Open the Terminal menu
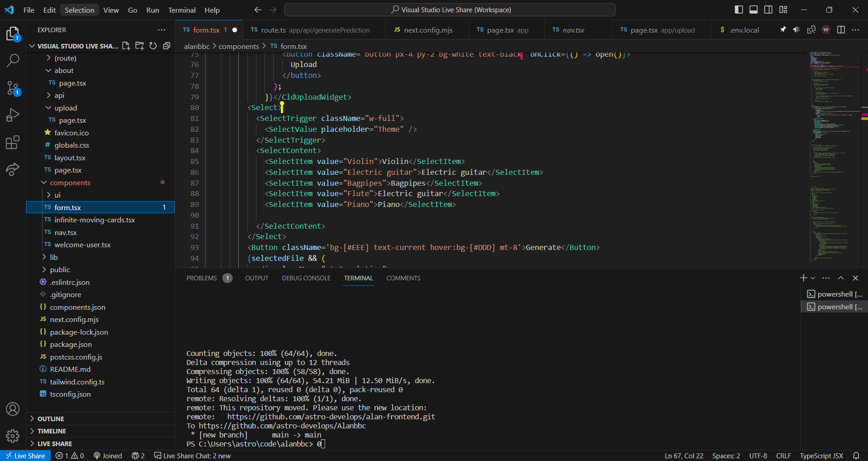 click(x=182, y=10)
